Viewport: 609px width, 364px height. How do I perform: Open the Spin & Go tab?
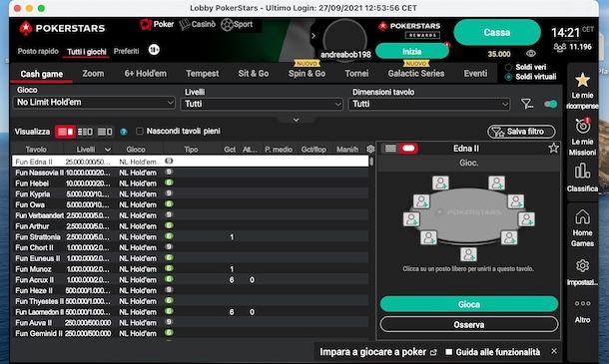click(306, 74)
